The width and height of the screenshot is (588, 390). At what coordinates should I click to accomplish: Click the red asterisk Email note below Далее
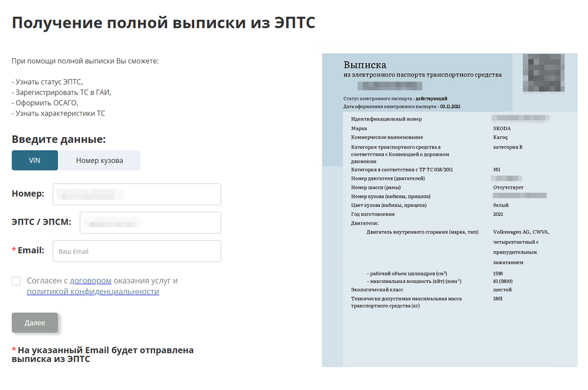[103, 354]
